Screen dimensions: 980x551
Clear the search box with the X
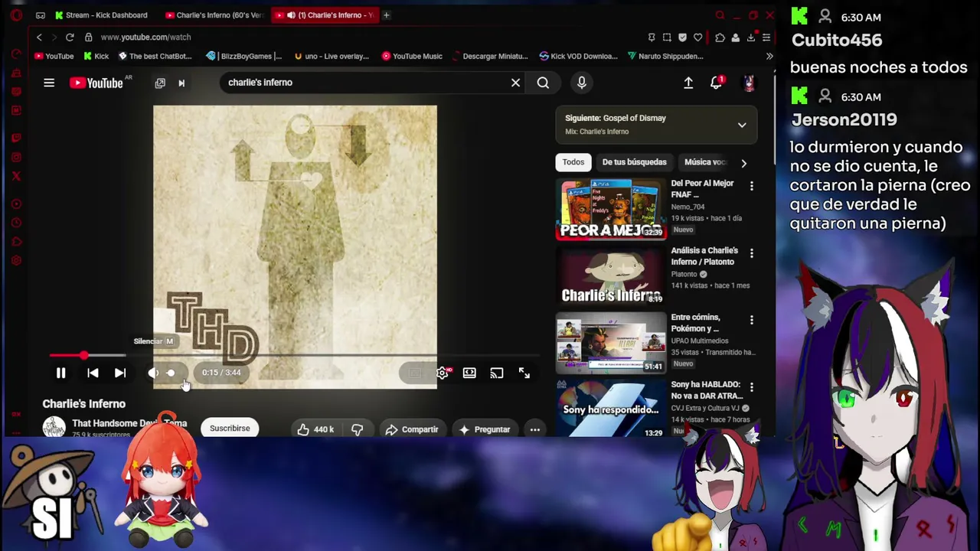click(x=516, y=83)
